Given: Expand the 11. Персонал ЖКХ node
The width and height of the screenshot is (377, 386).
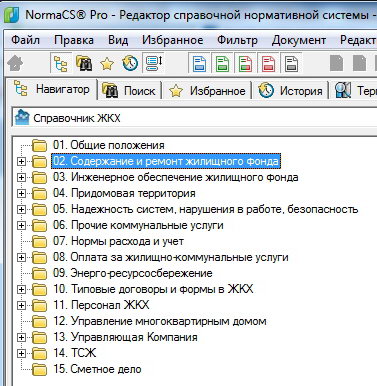Looking at the screenshot, I should 21,306.
